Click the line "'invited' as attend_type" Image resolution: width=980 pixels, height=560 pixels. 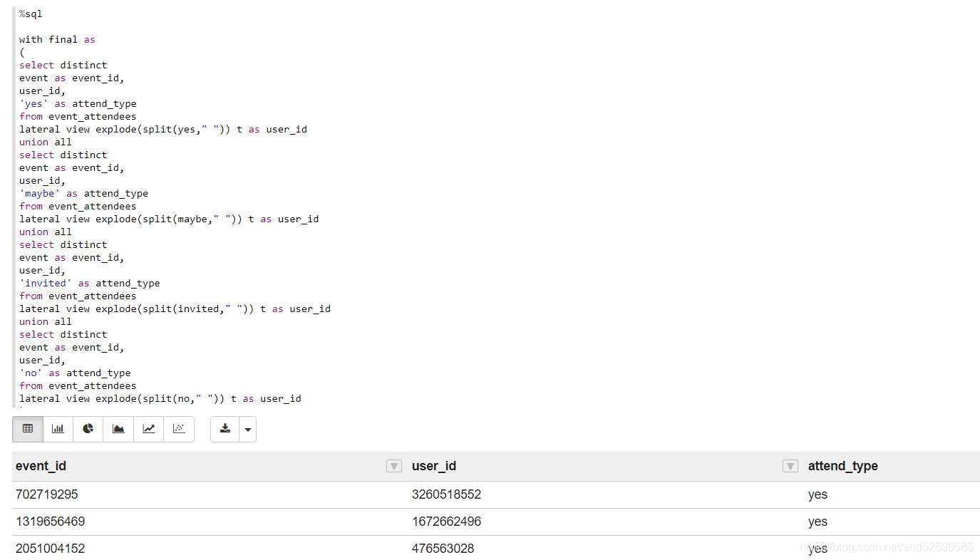click(89, 283)
